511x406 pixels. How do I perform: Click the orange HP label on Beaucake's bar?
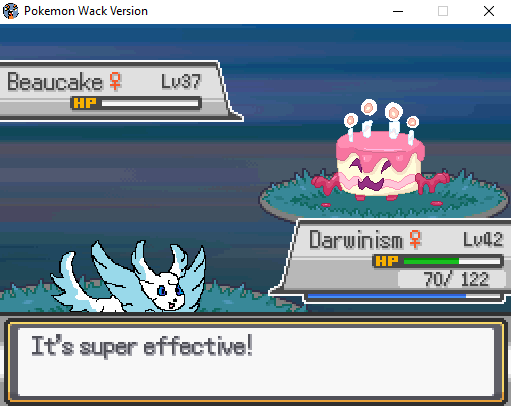pos(85,103)
